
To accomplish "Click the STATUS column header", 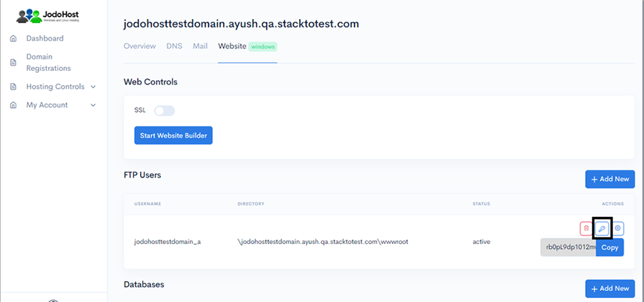I will [482, 204].
